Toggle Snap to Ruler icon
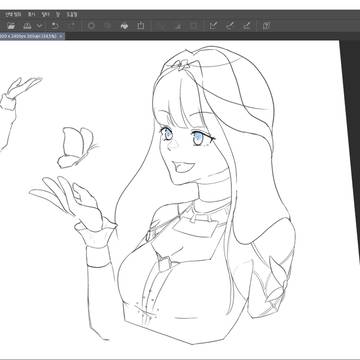Screen dimensions: 360x360 [x=213, y=26]
